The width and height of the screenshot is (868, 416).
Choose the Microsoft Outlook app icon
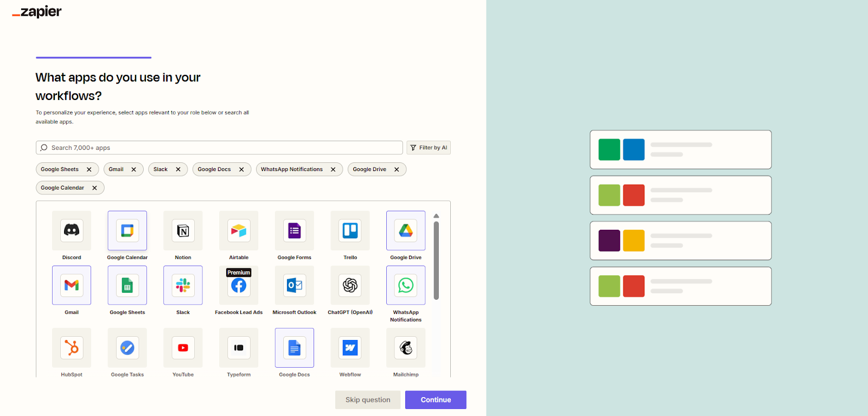point(295,285)
